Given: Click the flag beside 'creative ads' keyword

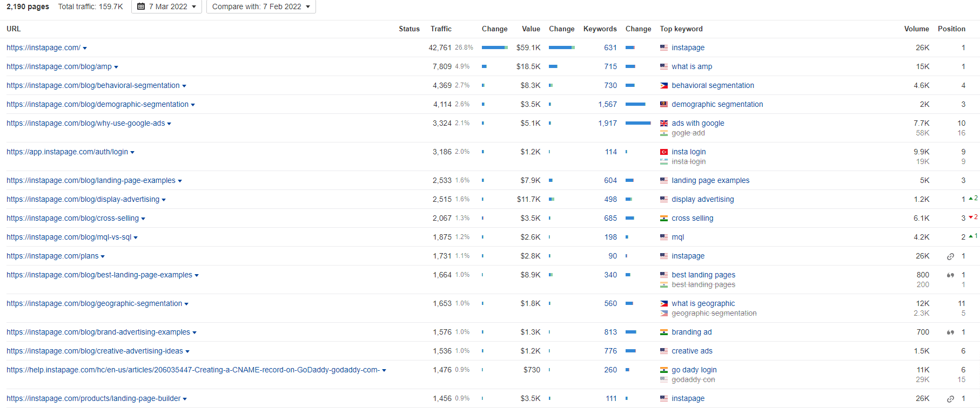Looking at the screenshot, I should coord(663,351).
